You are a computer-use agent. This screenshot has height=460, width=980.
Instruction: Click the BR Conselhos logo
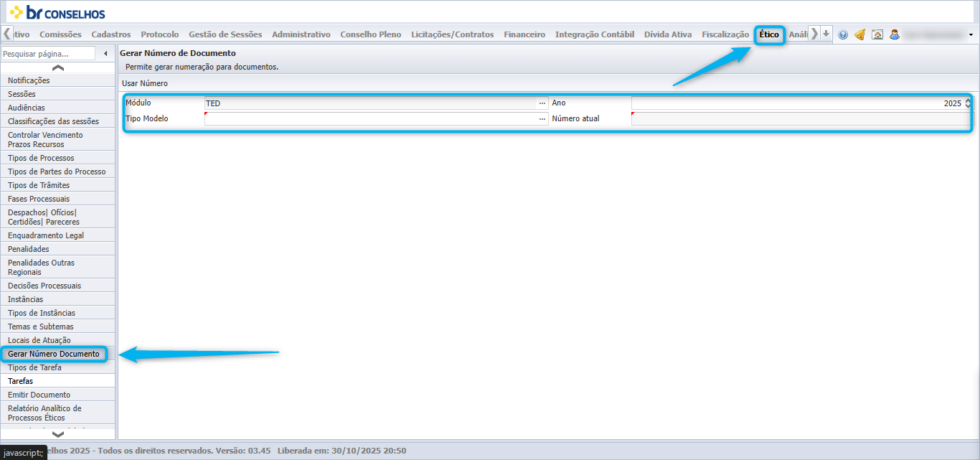click(57, 13)
